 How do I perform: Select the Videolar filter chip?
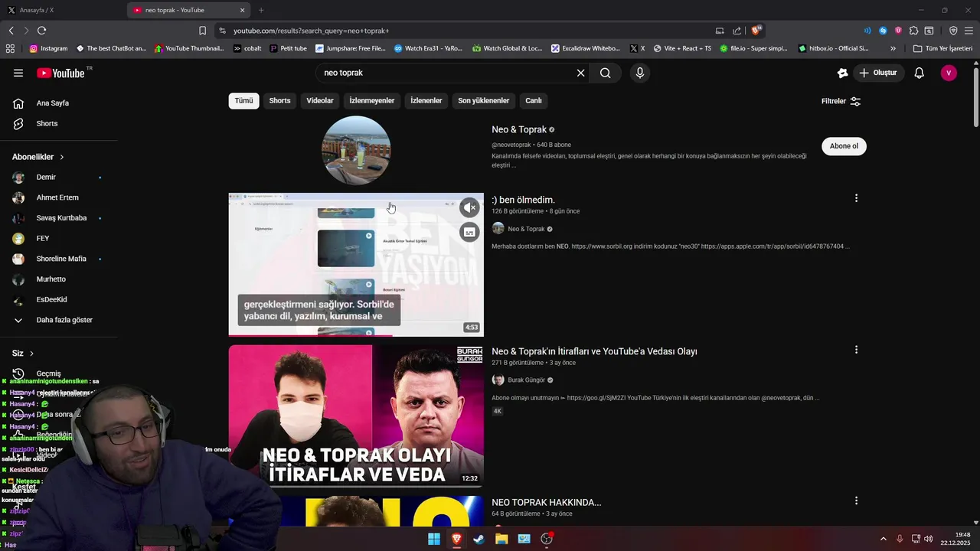320,100
